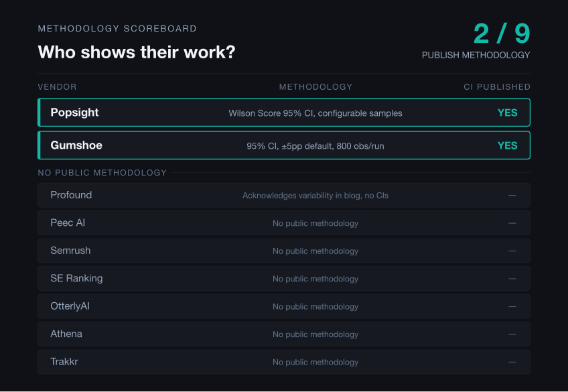Screen dimensions: 568x392
Task: Click the 'Who shows their work?' heading
Action: (x=137, y=52)
